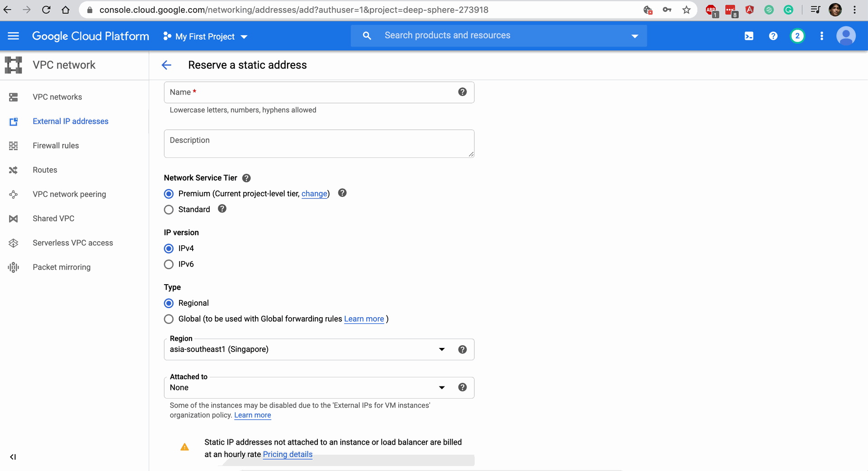Click the Adblock Plus extension icon
The image size is (868, 471).
(x=712, y=10)
